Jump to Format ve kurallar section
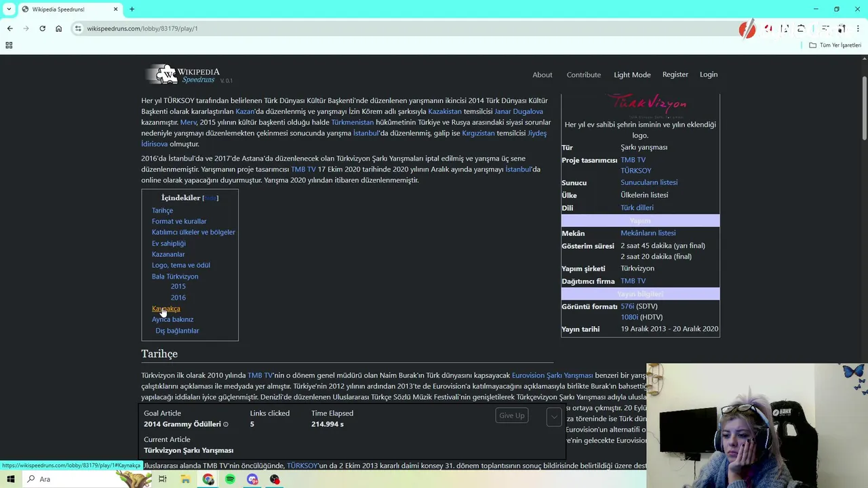The height and width of the screenshot is (488, 868). coord(179,221)
